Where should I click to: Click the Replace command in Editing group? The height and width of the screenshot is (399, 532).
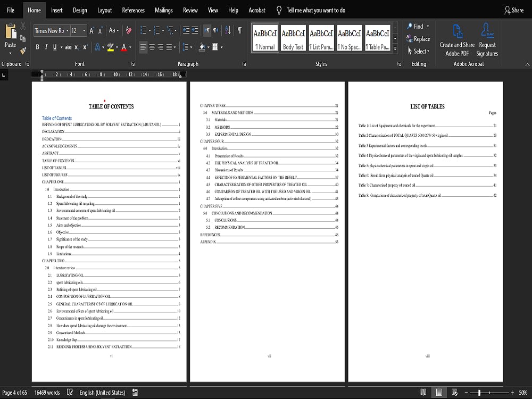419,39
